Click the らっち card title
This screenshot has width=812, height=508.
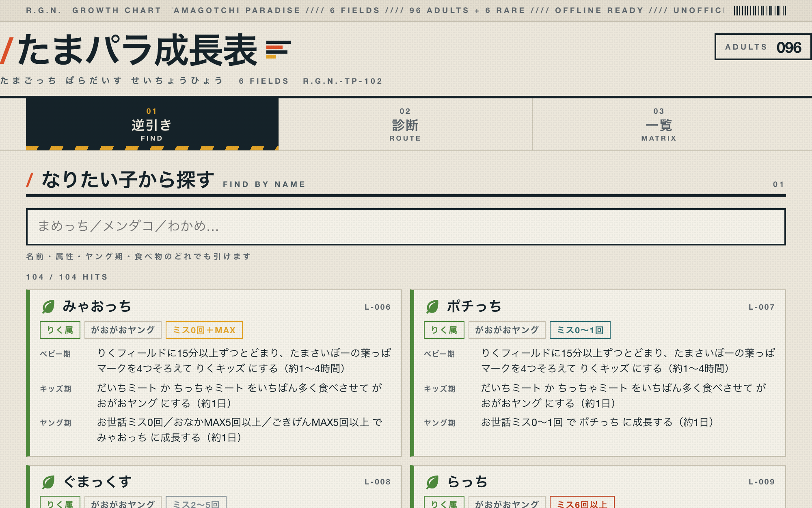467,482
